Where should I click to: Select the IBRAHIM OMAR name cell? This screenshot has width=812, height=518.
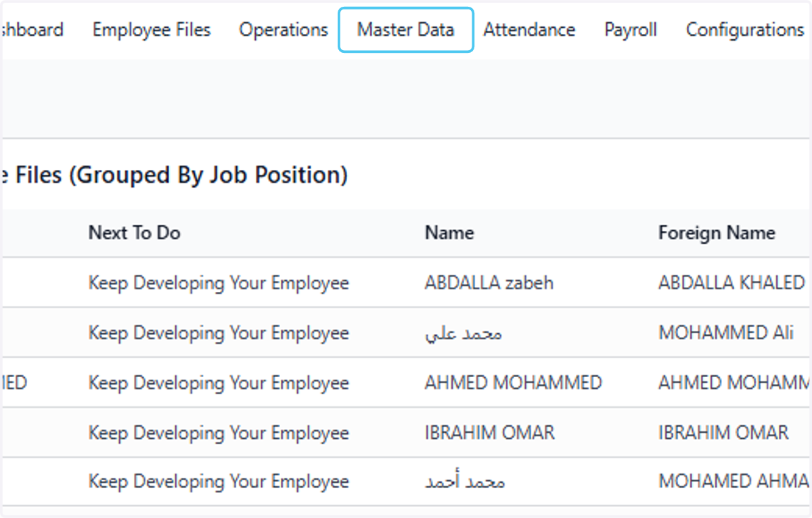tap(490, 433)
